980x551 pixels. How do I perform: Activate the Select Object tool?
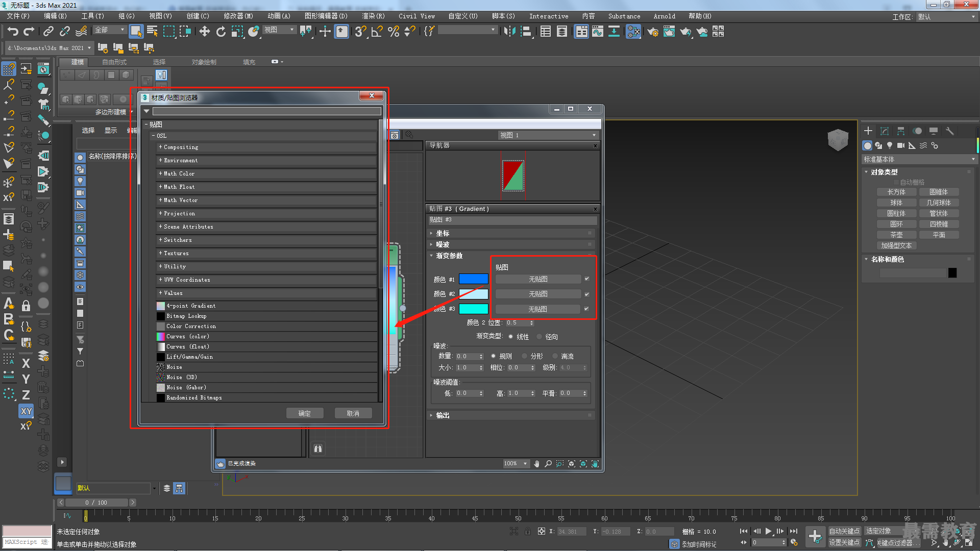(136, 32)
